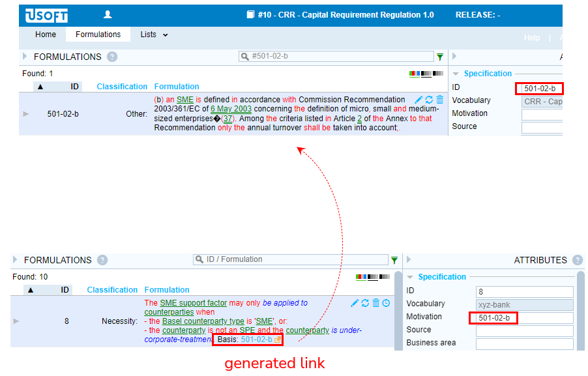
Task: Edit formulation 501-02-b with pencil icon
Action: point(419,100)
